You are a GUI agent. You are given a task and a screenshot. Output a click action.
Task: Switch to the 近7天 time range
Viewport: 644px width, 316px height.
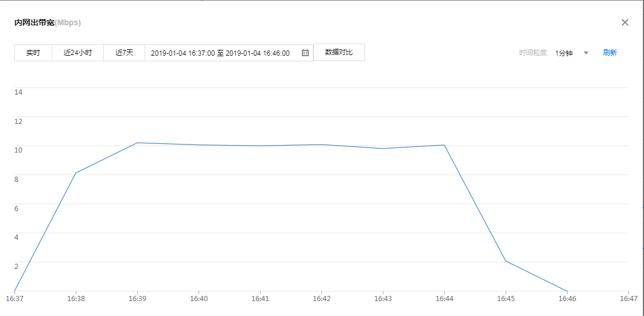click(x=124, y=53)
